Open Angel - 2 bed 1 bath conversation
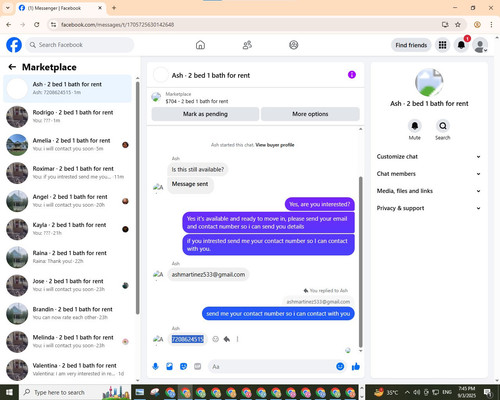The width and height of the screenshot is (500, 400). click(68, 201)
